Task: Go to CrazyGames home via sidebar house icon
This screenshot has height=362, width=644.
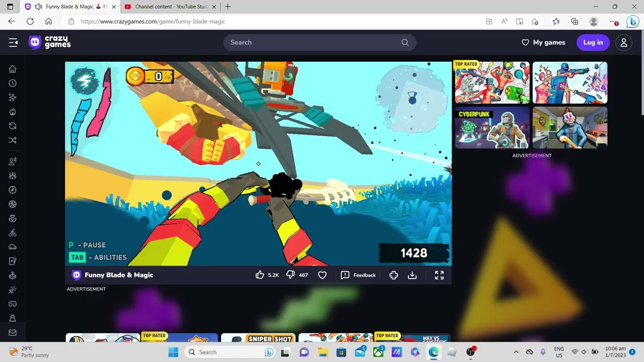Action: (x=13, y=69)
